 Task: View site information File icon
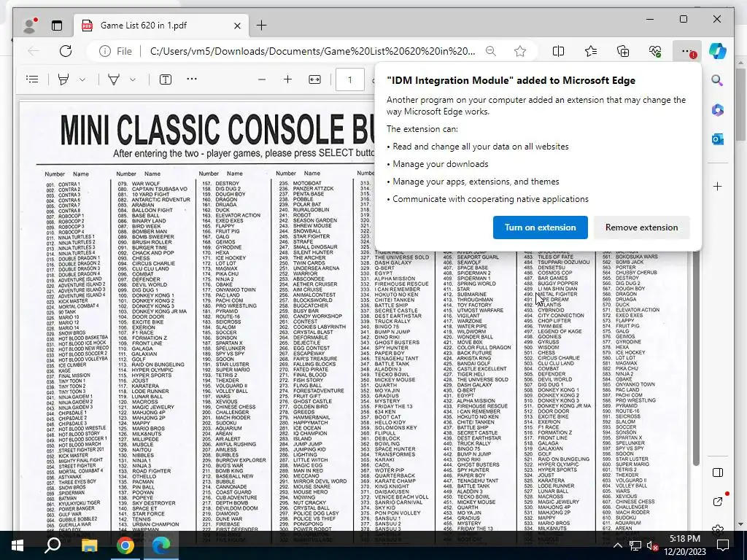click(115, 51)
